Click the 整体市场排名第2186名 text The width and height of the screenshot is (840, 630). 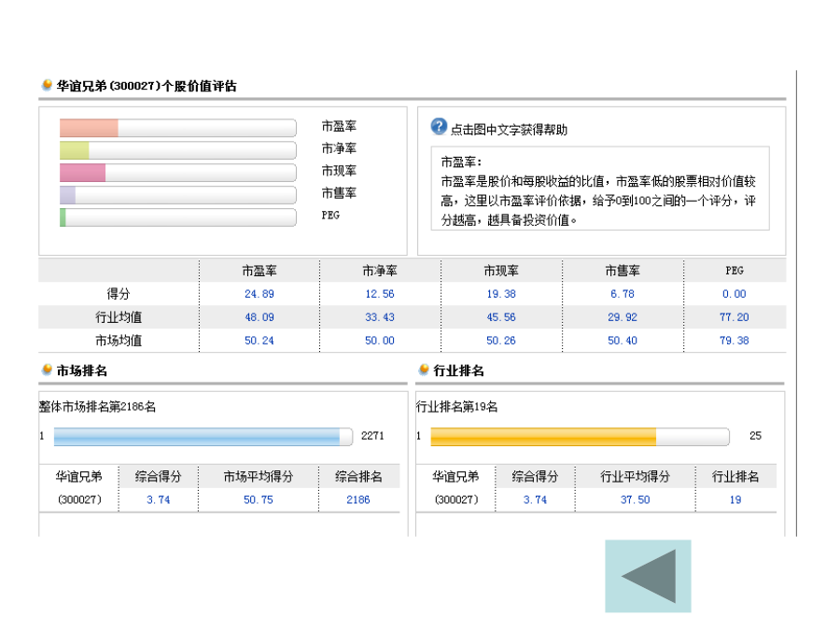[97, 407]
